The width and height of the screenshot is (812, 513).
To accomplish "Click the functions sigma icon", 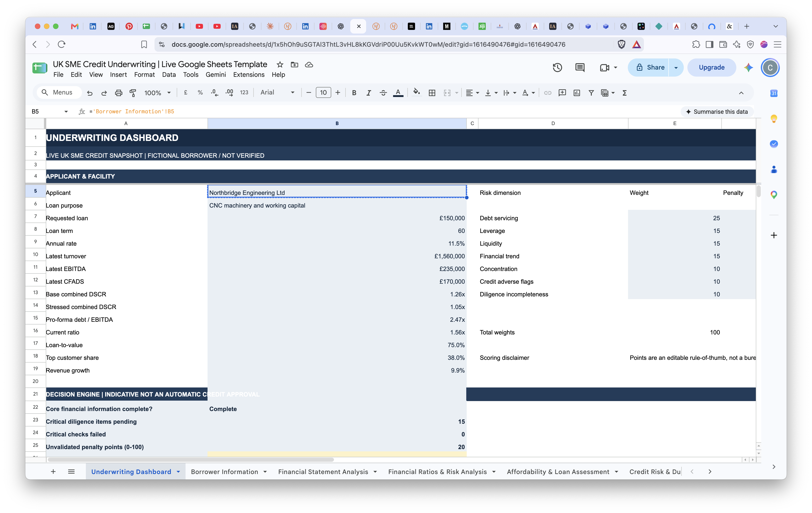I will click(x=624, y=93).
